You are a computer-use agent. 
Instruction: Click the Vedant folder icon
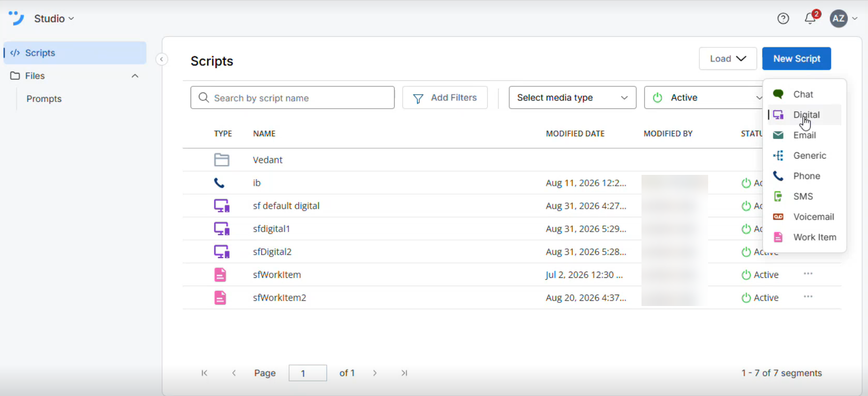[x=221, y=160]
